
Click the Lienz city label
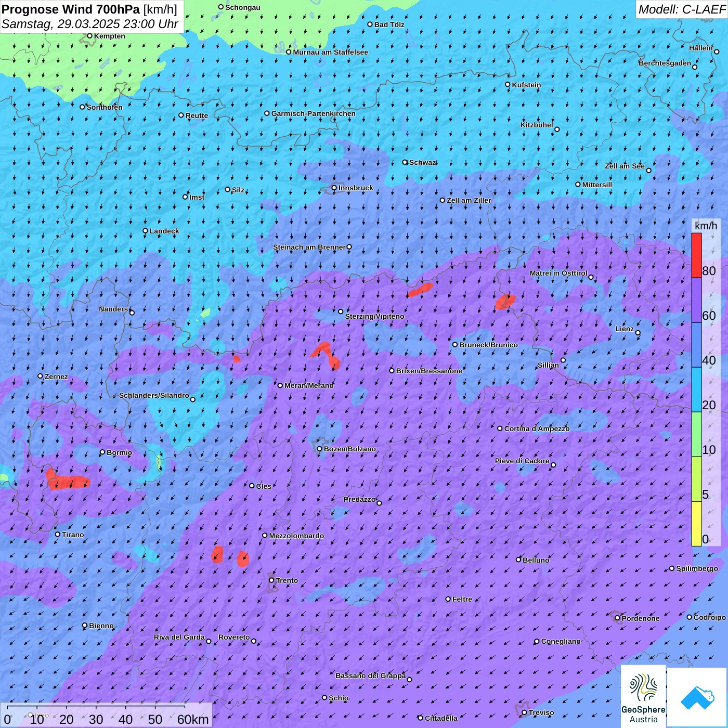pyautogui.click(x=625, y=329)
